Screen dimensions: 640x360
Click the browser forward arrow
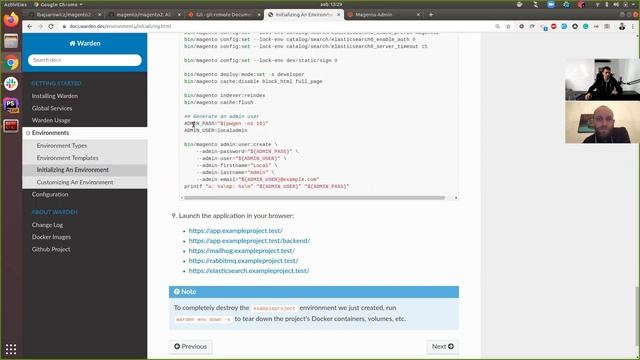coord(40,26)
